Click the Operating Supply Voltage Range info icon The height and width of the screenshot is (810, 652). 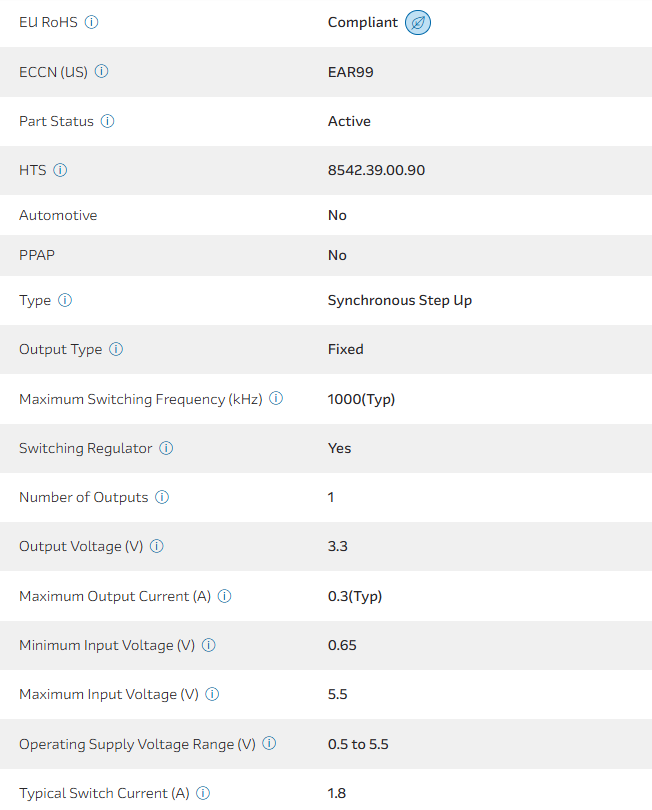pos(269,744)
